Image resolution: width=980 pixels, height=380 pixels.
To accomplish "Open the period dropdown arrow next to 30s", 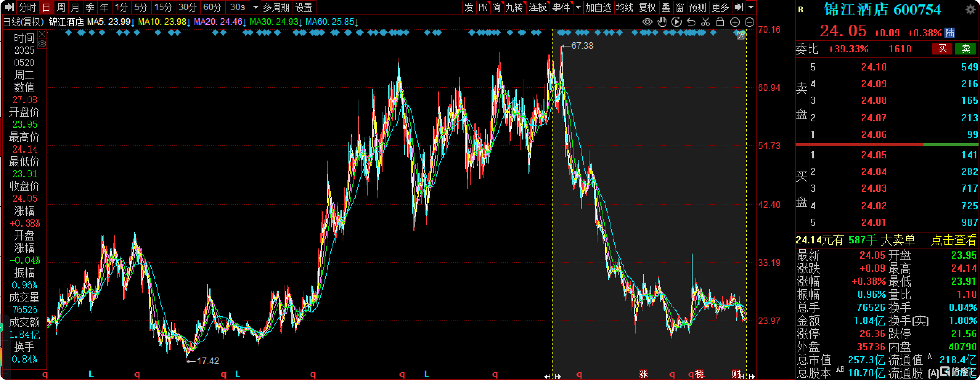I will 256,7.
